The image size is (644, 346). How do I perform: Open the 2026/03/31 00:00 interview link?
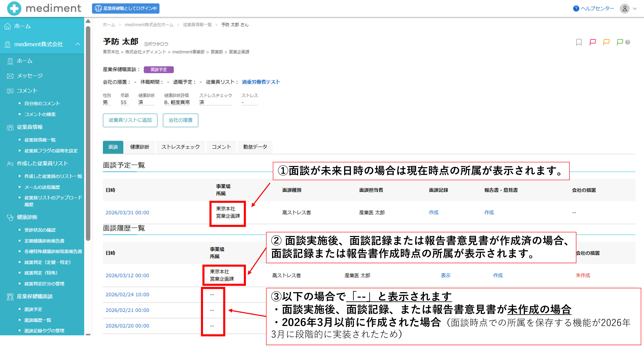[127, 212]
